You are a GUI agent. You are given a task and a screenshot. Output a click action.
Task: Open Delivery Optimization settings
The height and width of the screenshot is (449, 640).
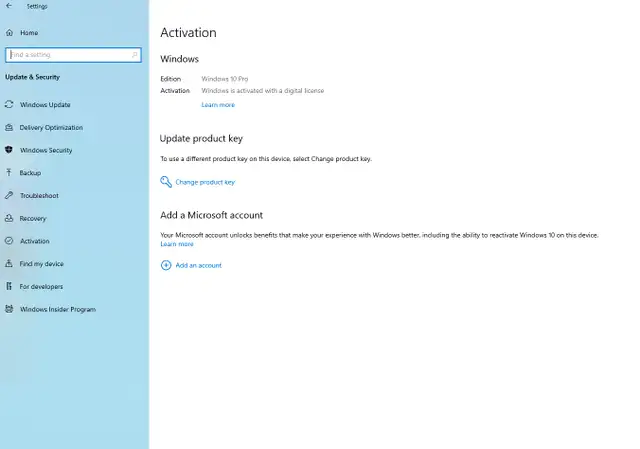51,128
